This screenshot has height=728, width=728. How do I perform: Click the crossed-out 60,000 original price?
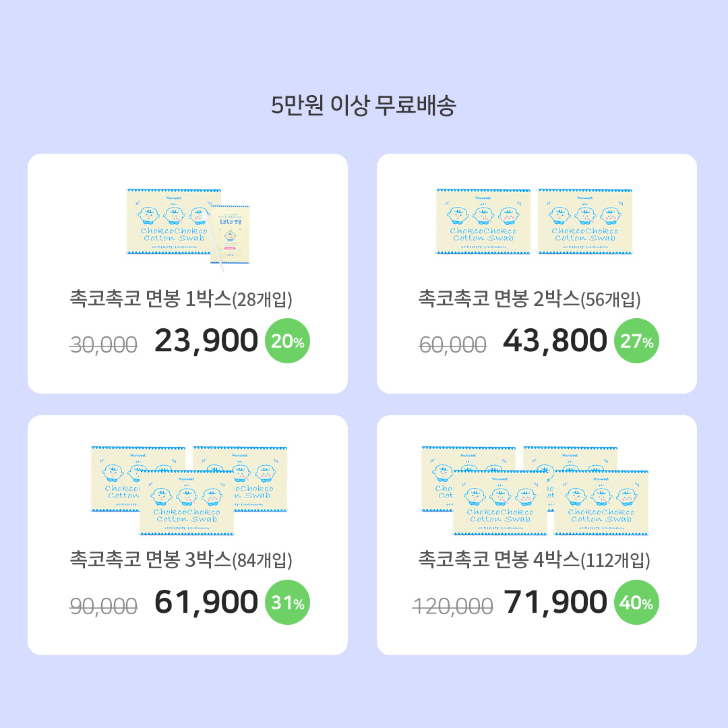pyautogui.click(x=452, y=344)
